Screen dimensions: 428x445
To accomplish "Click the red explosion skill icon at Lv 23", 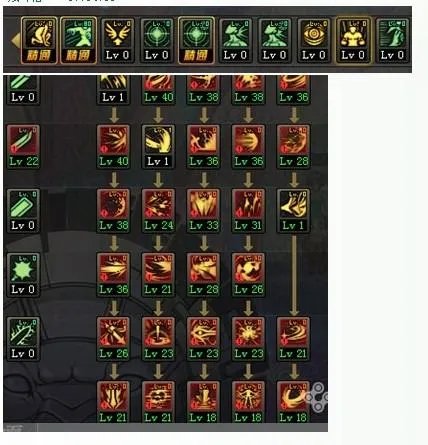I will 248,339.
